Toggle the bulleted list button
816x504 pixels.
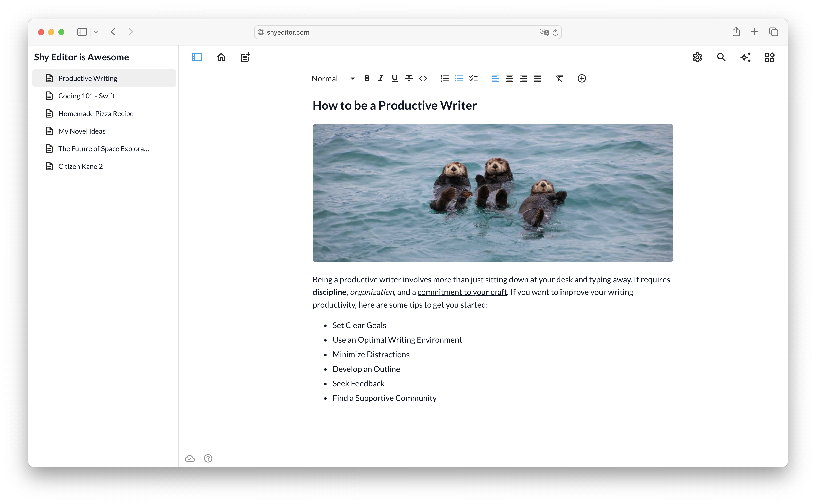click(459, 78)
